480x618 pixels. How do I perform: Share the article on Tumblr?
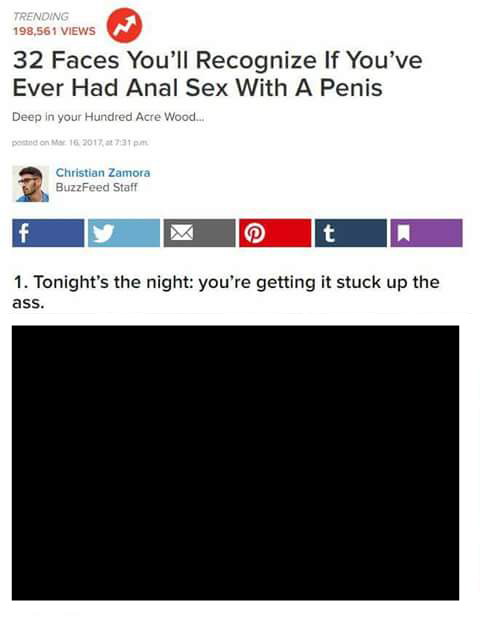(x=351, y=233)
